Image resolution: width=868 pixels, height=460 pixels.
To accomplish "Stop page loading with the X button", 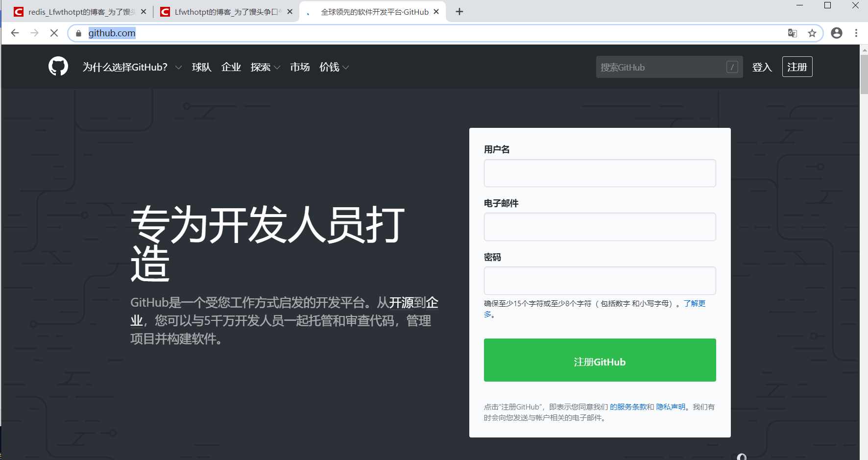I will coord(54,33).
